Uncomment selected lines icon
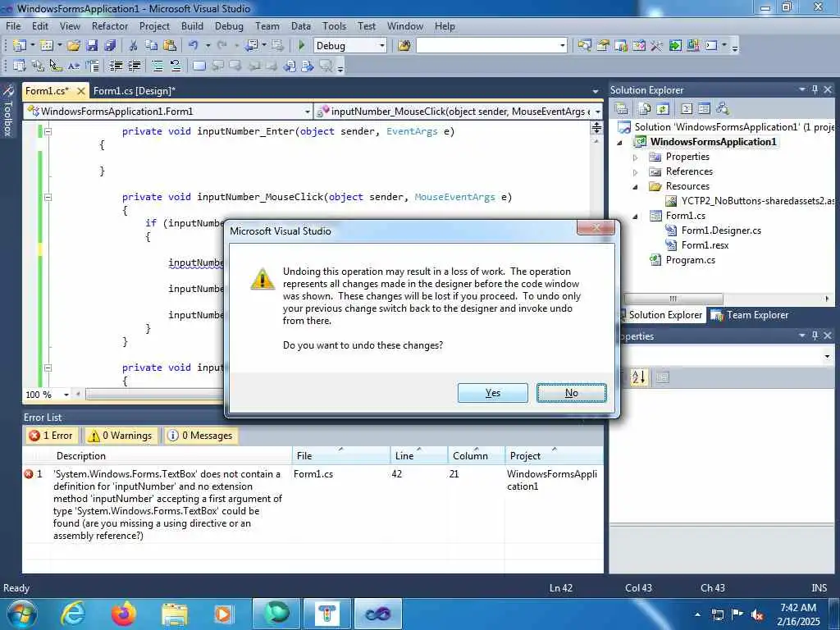The width and height of the screenshot is (840, 630). click(x=176, y=66)
